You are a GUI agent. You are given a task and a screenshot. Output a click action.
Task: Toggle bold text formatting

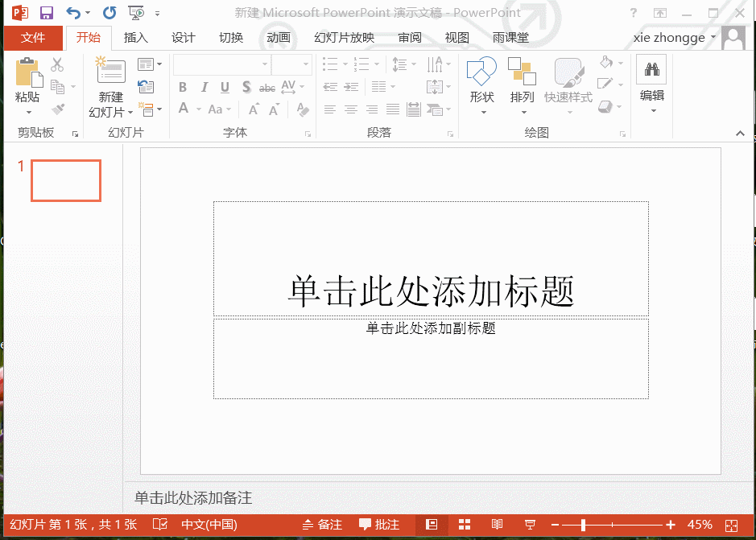pyautogui.click(x=182, y=87)
